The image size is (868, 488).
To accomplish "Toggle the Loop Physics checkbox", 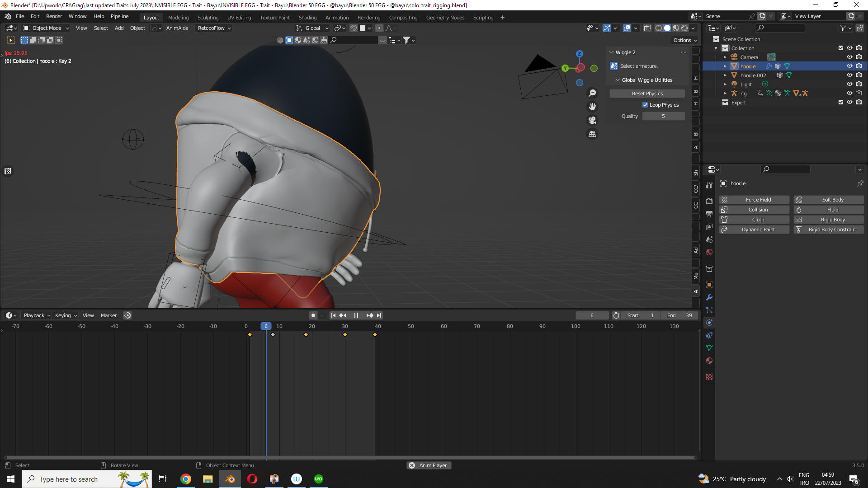I will (x=645, y=105).
